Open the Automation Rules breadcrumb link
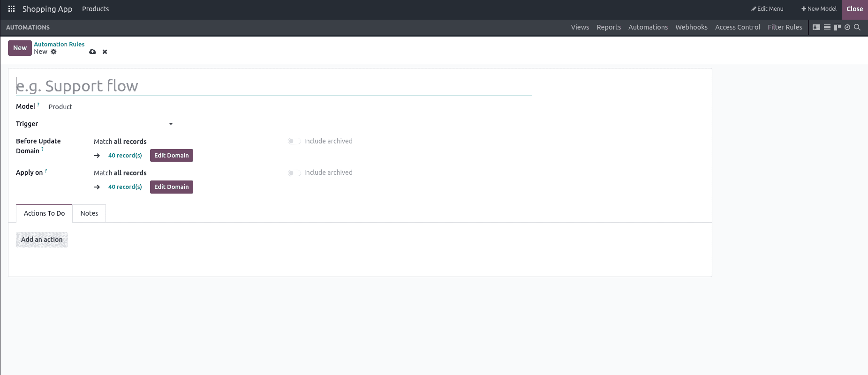 pyautogui.click(x=59, y=44)
